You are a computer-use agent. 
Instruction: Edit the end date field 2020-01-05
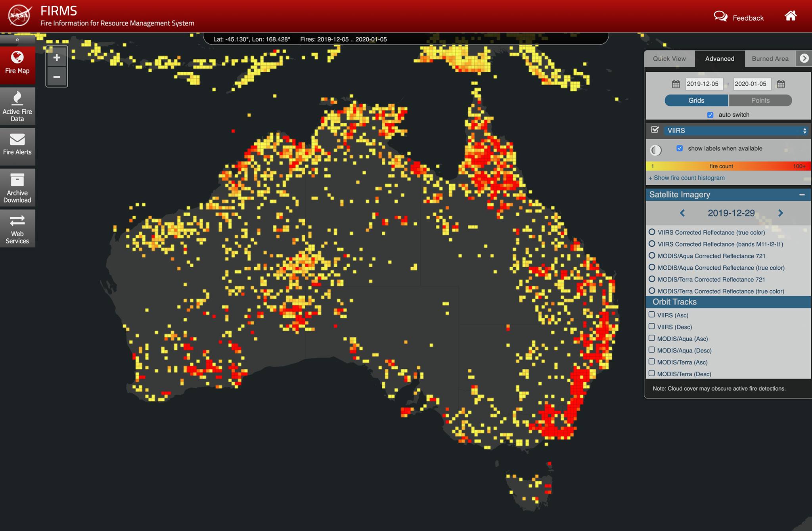pyautogui.click(x=751, y=84)
